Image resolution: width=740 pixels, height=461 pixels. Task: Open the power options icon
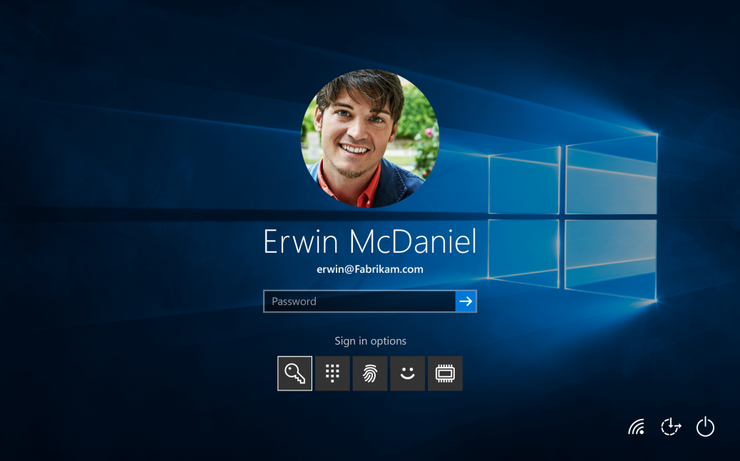tap(705, 427)
